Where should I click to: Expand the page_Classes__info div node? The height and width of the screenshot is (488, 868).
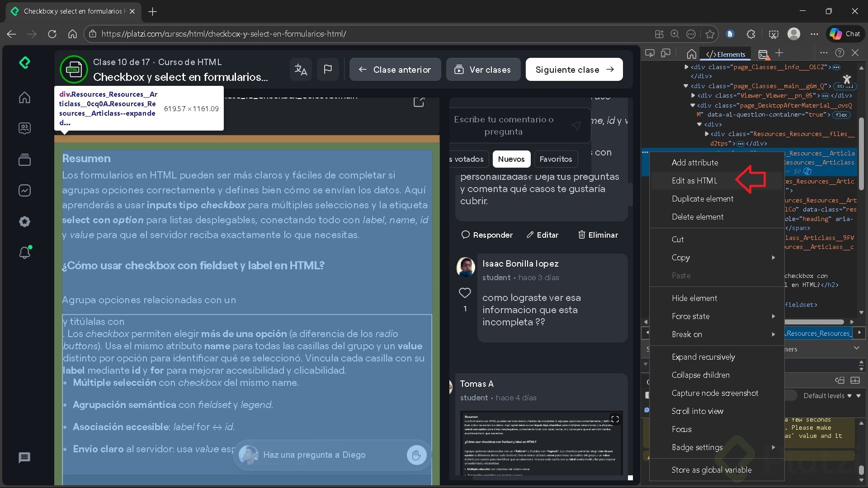tap(686, 67)
